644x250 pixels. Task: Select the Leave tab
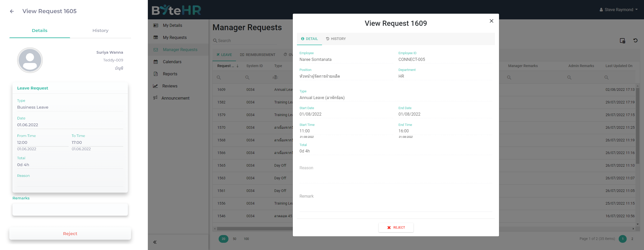224,55
